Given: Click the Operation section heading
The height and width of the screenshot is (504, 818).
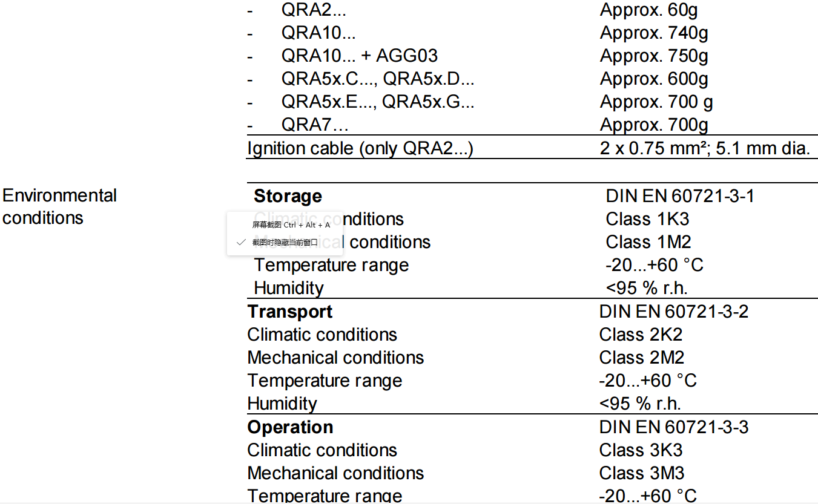Looking at the screenshot, I should (290, 427).
